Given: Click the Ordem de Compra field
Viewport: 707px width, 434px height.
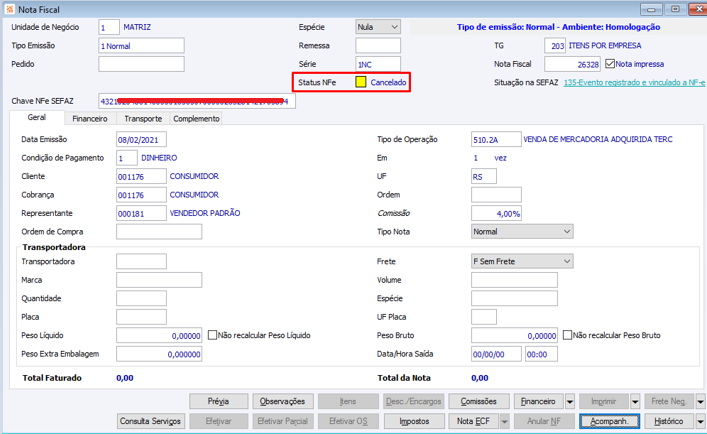Looking at the screenshot, I should (159, 232).
